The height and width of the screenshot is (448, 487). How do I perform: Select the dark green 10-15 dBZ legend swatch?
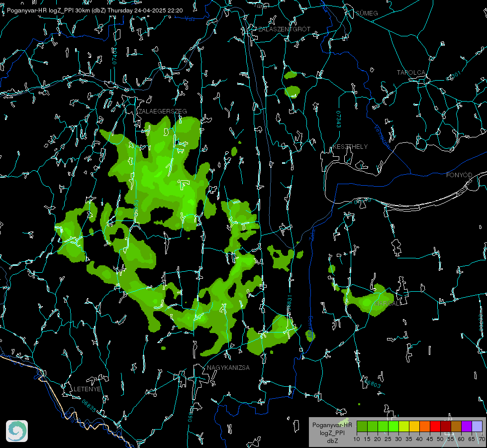(x=362, y=426)
